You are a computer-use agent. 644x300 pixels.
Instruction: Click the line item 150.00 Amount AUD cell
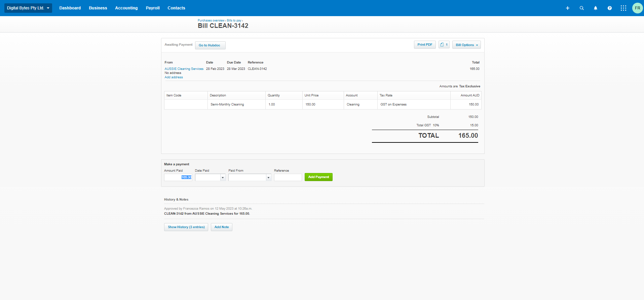[x=466, y=104]
